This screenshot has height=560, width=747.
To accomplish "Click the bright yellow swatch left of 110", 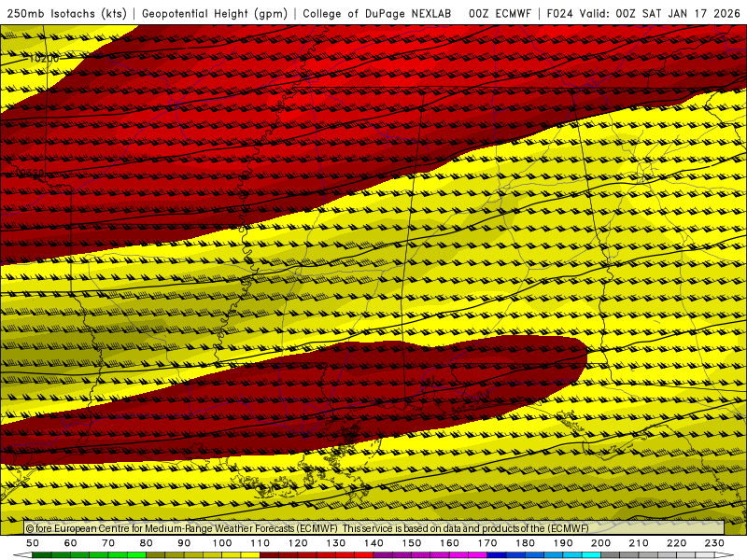I will 250,555.
